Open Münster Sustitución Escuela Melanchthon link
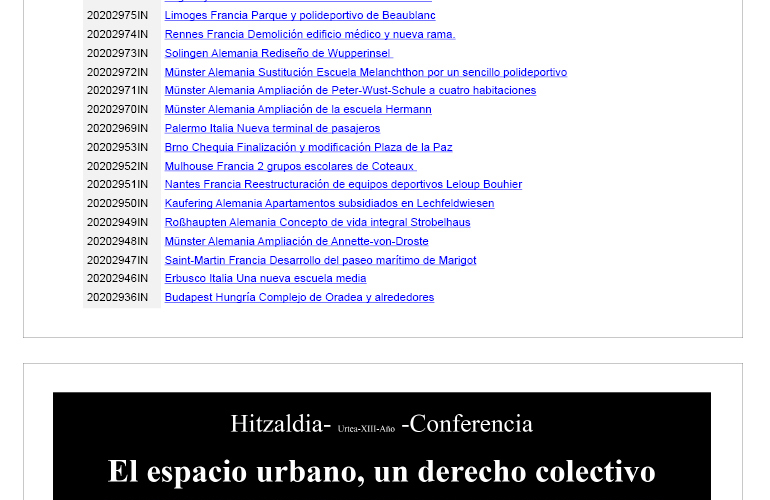 tap(366, 72)
